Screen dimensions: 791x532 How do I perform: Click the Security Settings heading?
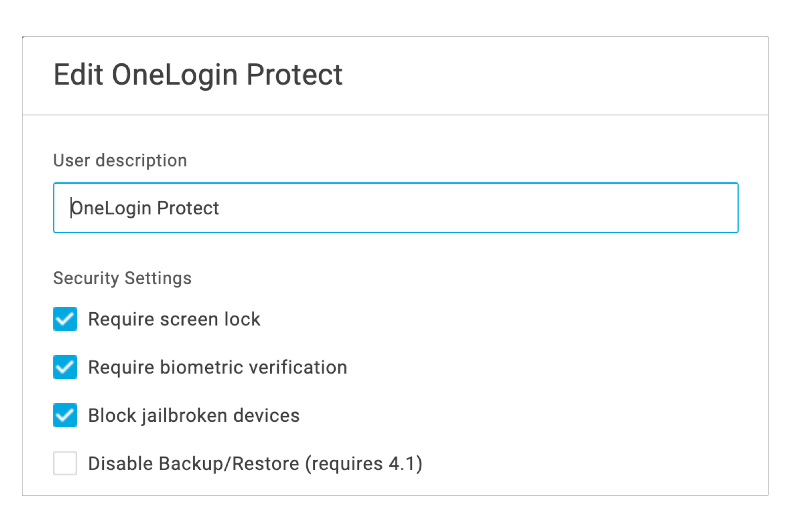click(122, 278)
